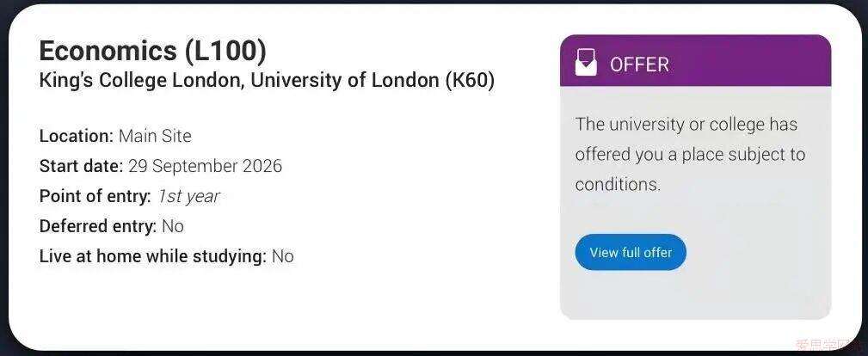
Task: Click the Live at home No value
Action: pyautogui.click(x=283, y=256)
